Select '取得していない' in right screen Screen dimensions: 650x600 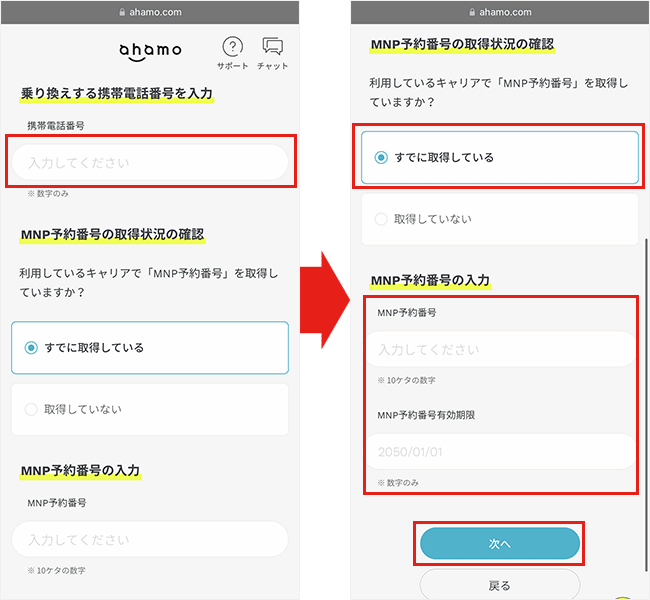click(500, 219)
